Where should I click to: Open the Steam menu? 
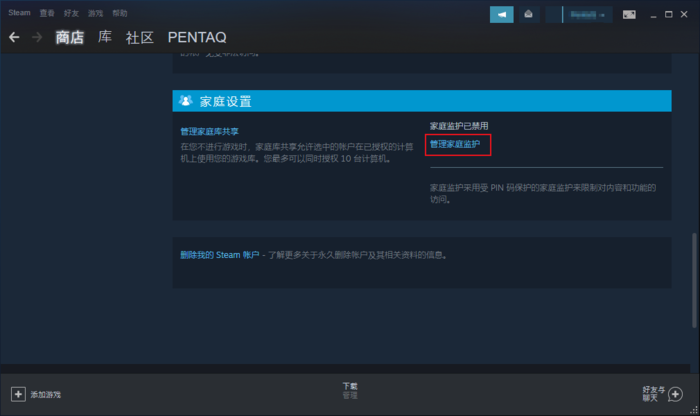point(19,13)
